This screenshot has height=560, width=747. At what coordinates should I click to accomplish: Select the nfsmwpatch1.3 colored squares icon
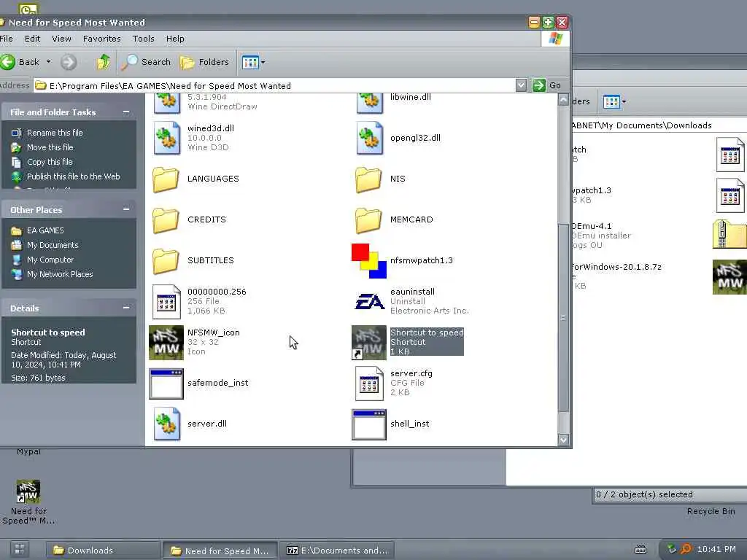[368, 260]
